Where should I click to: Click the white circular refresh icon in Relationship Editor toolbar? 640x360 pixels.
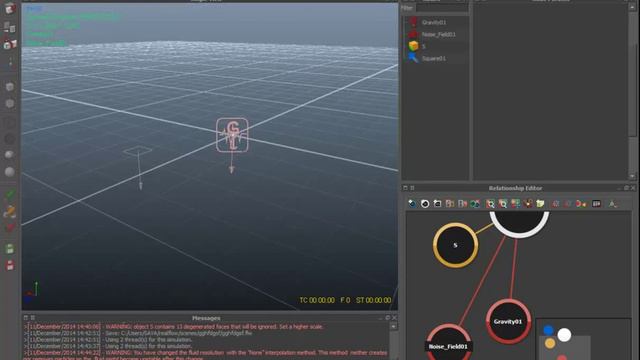(x=425, y=203)
